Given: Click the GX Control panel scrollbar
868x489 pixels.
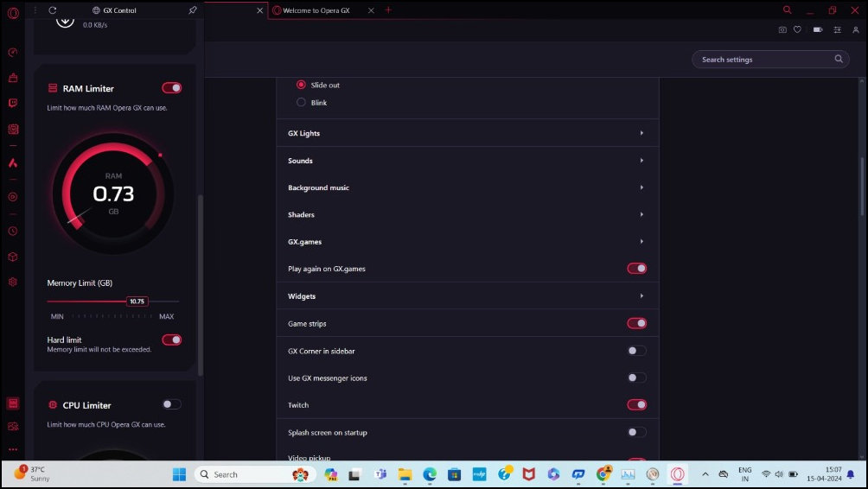Looking at the screenshot, I should pyautogui.click(x=201, y=285).
